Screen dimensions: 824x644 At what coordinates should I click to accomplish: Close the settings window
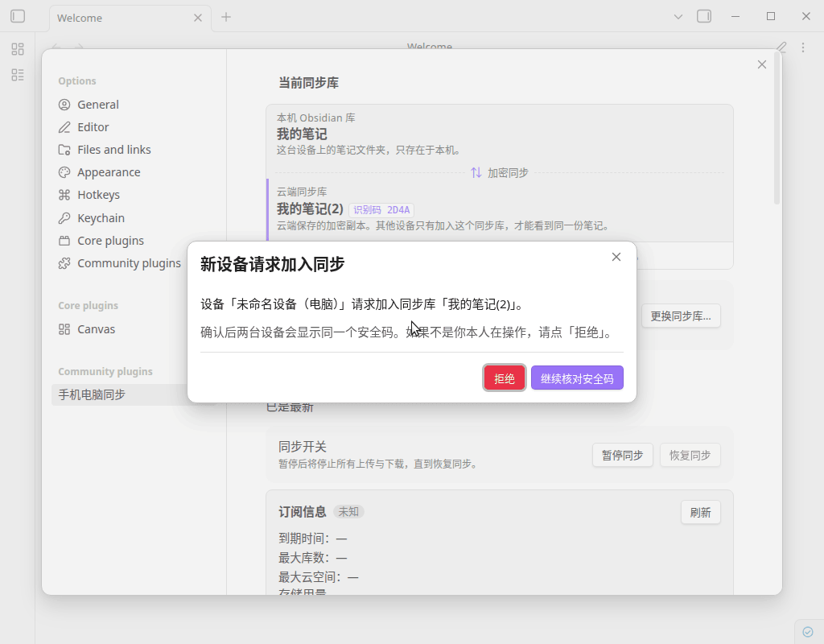pyautogui.click(x=761, y=64)
